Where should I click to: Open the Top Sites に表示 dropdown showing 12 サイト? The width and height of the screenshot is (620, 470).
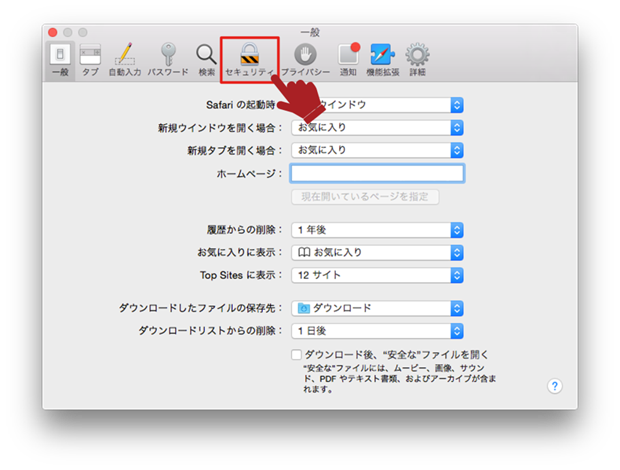[x=377, y=275]
